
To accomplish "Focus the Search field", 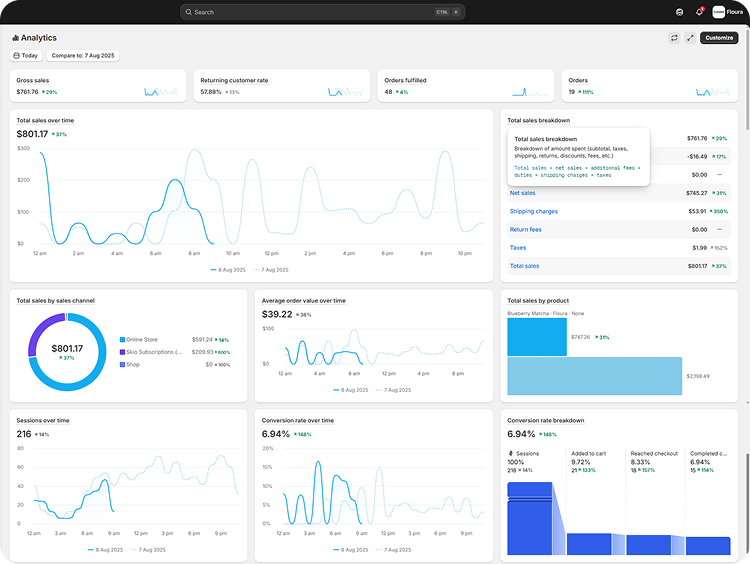I will (322, 12).
